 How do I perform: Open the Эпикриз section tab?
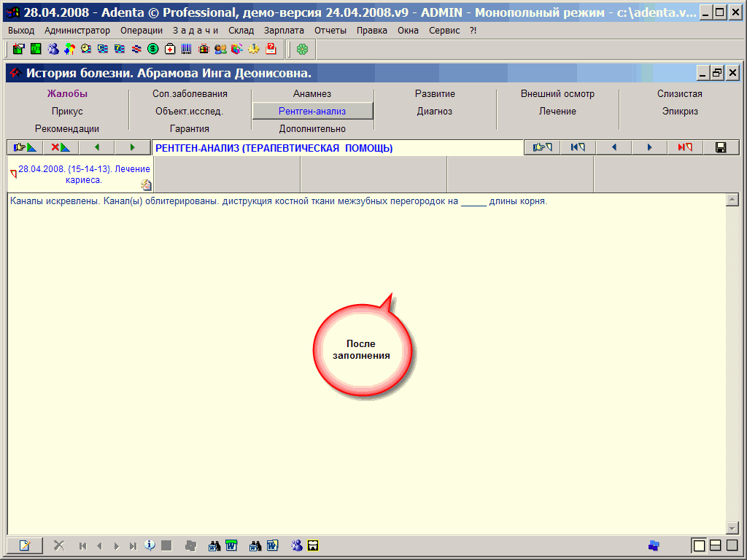[680, 112]
